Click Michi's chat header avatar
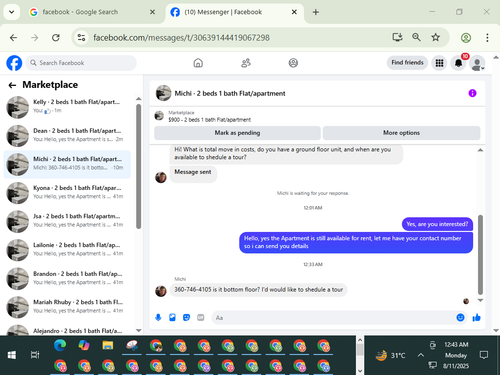500x375 pixels. coord(163,93)
